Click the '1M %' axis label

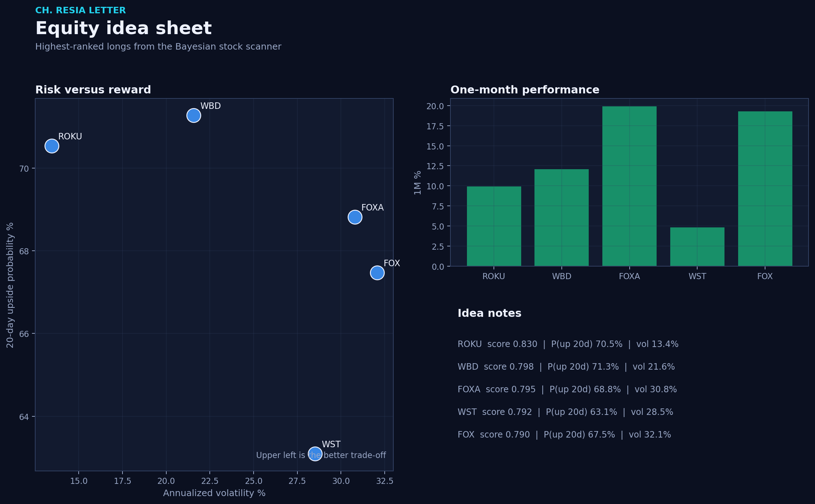[x=417, y=183]
